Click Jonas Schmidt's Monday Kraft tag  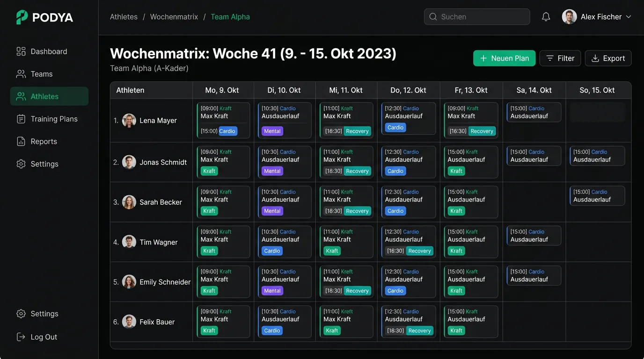tap(209, 171)
